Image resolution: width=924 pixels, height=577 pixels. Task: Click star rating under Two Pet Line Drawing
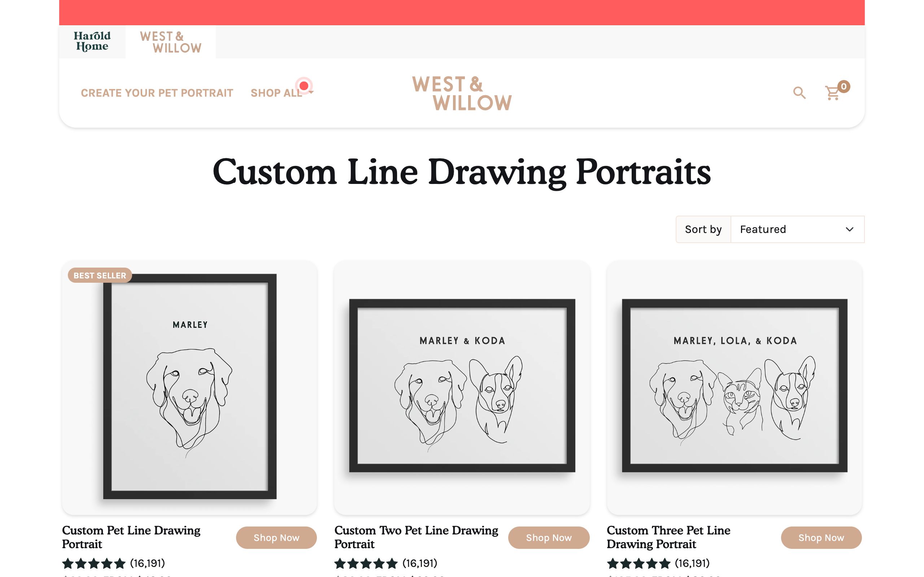[366, 563]
